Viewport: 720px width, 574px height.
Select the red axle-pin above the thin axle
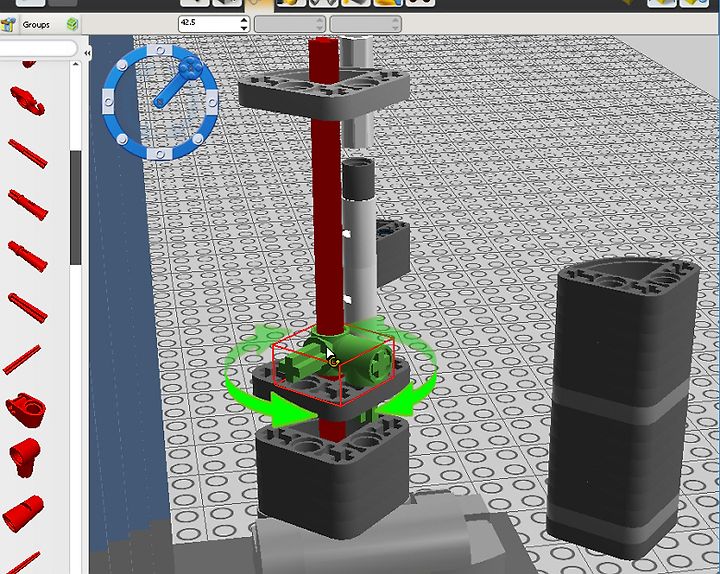(28, 308)
